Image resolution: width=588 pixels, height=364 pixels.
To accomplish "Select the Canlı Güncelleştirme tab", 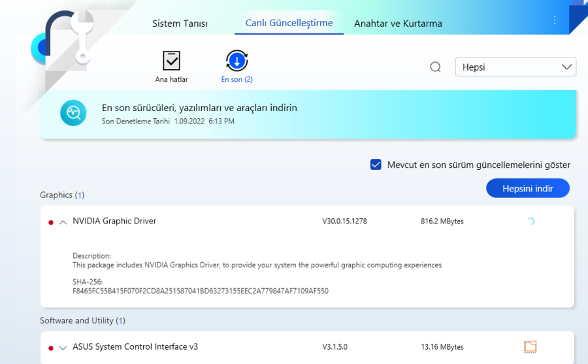I will click(289, 23).
